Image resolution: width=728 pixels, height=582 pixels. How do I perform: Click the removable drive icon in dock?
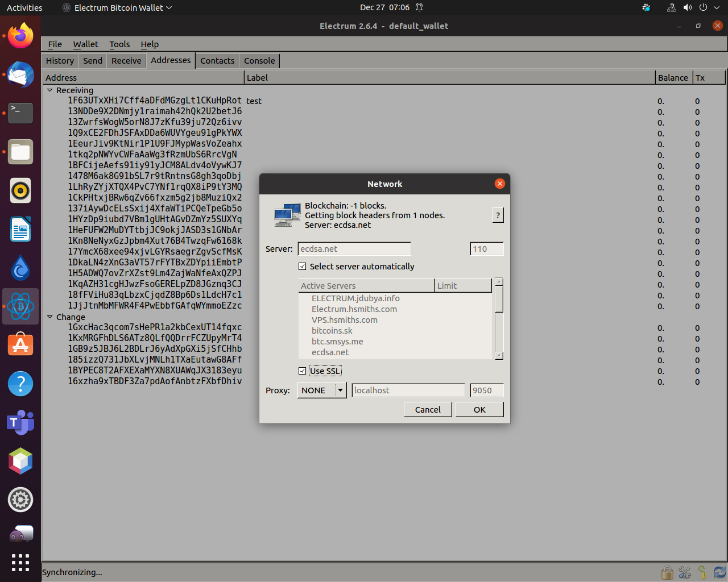click(x=20, y=534)
